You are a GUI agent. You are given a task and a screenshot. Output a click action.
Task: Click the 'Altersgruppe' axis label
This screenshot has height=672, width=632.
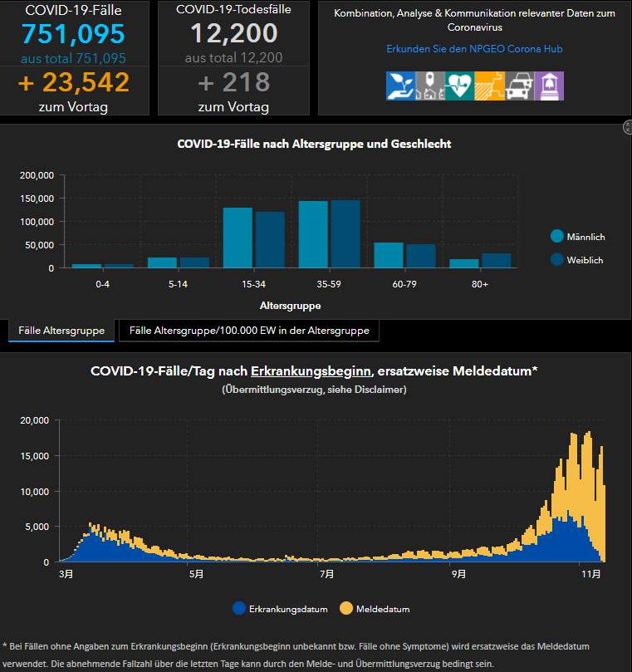[x=290, y=306]
